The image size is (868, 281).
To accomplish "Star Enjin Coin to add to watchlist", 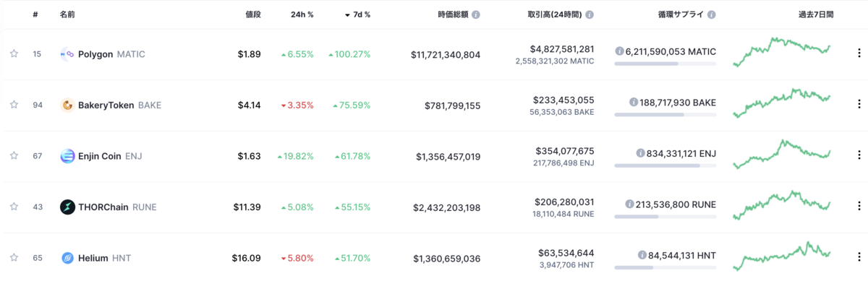I will [x=14, y=156].
